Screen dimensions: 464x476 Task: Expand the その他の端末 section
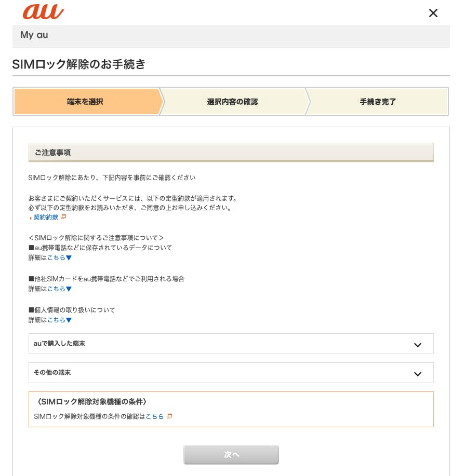[231, 373]
